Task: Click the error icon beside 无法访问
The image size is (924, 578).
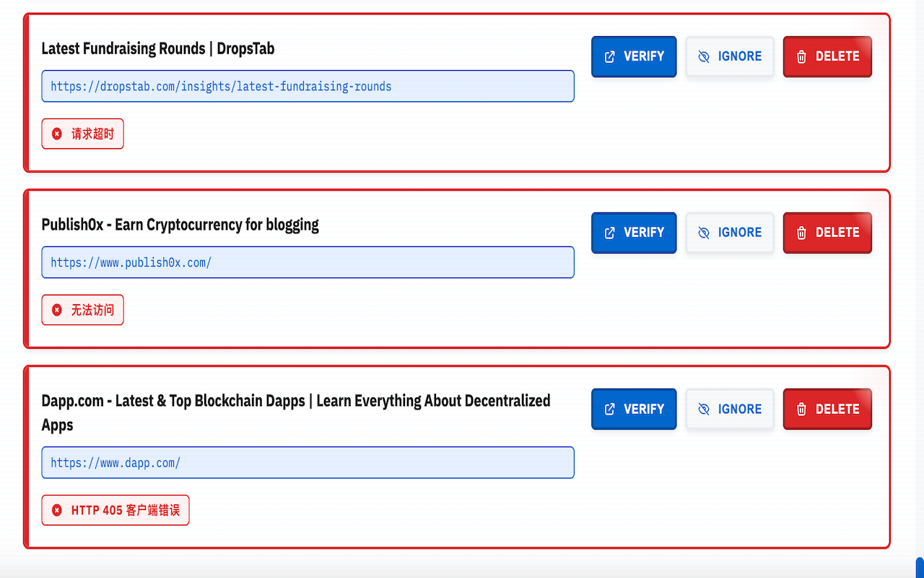Action: (x=57, y=310)
